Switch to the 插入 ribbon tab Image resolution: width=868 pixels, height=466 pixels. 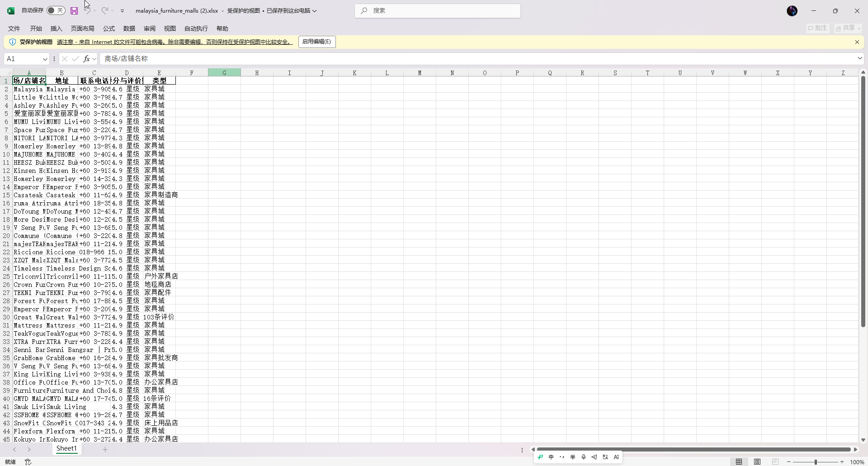tap(57, 29)
